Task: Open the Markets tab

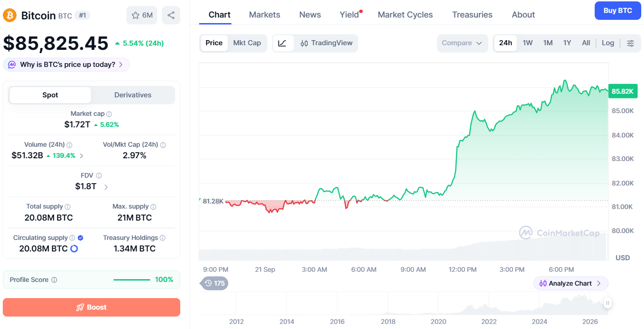Action: pyautogui.click(x=265, y=15)
